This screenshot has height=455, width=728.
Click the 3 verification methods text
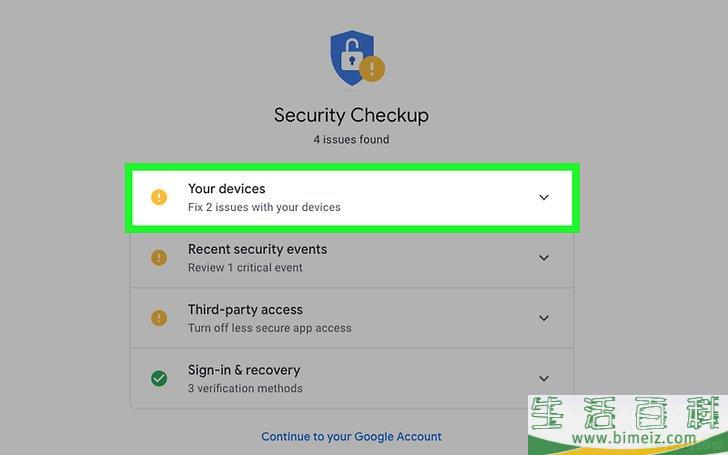(245, 388)
